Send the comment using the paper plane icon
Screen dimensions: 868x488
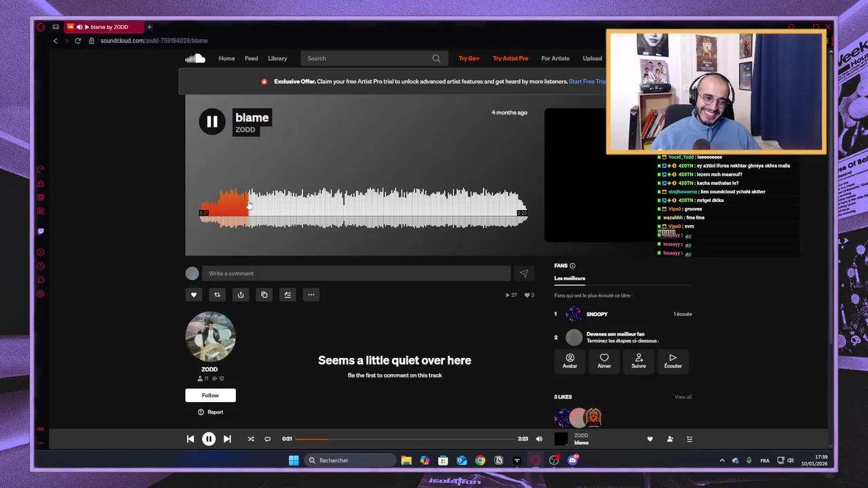[x=524, y=273]
